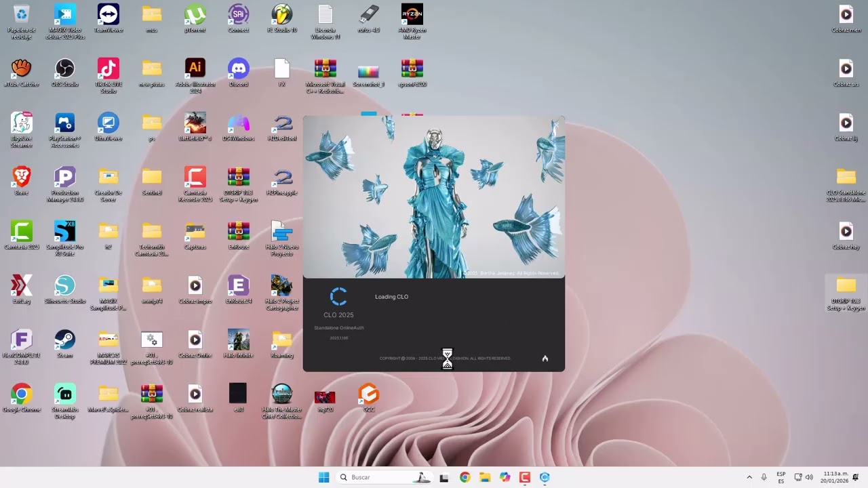868x488 pixels.
Task: Click the Buscar taskbar search field
Action: 385,477
